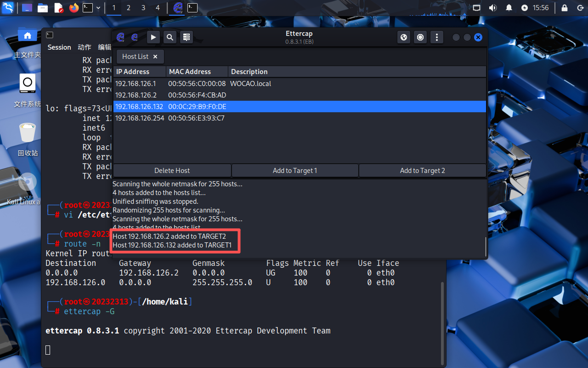Click log line 'Host 192.168.126.2 added to TARGET2'
This screenshot has width=588, height=368.
169,236
